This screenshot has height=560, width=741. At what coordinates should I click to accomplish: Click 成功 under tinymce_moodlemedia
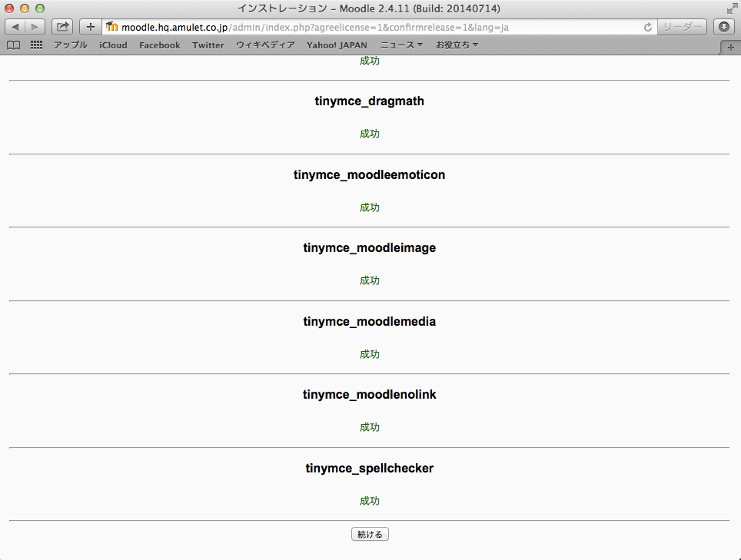coord(370,355)
